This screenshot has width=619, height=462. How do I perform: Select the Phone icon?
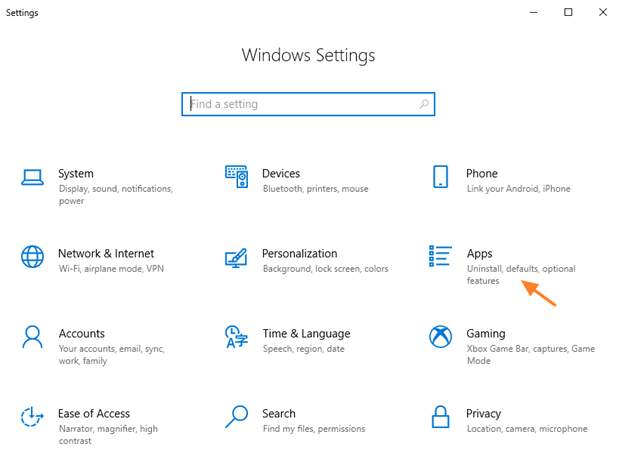tap(440, 177)
